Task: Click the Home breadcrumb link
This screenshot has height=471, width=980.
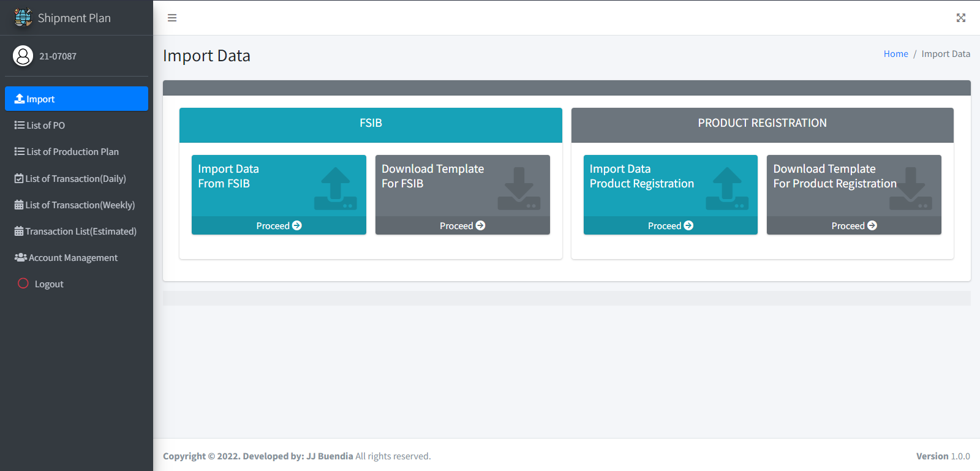Action: (895, 54)
